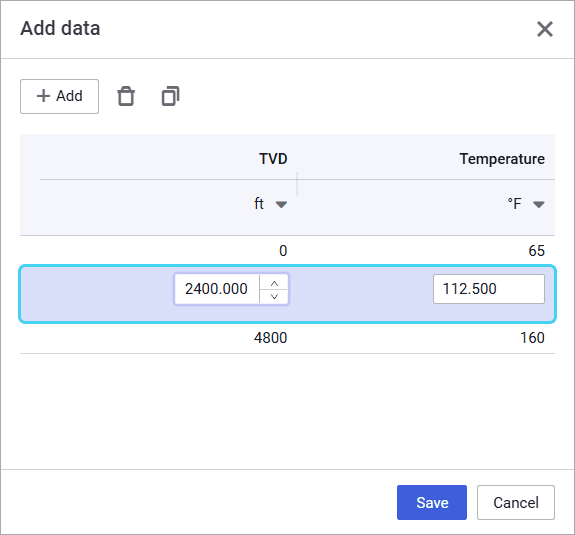Save the entered data
This screenshot has height=535, width=575.
point(432,502)
